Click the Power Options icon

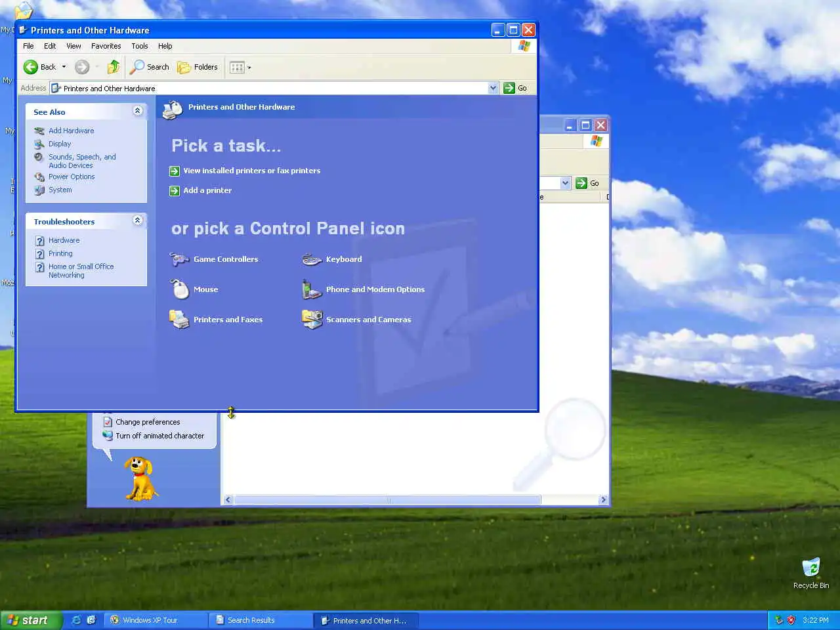(x=39, y=177)
